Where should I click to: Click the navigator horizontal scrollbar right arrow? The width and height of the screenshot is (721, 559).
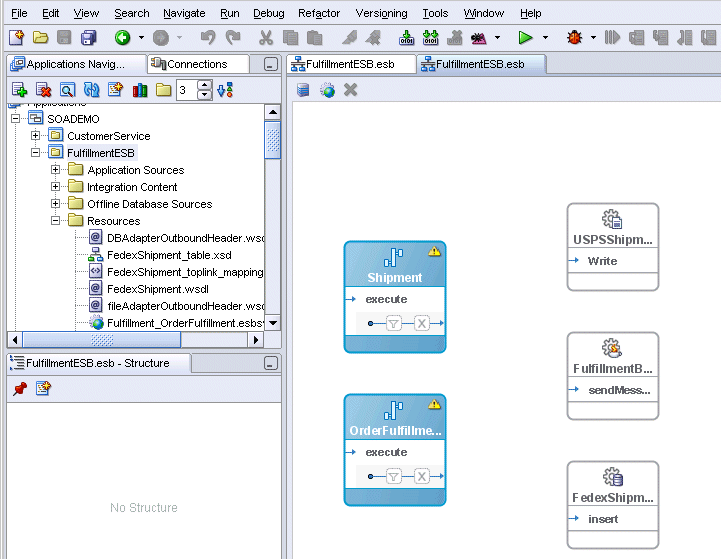tap(256, 340)
